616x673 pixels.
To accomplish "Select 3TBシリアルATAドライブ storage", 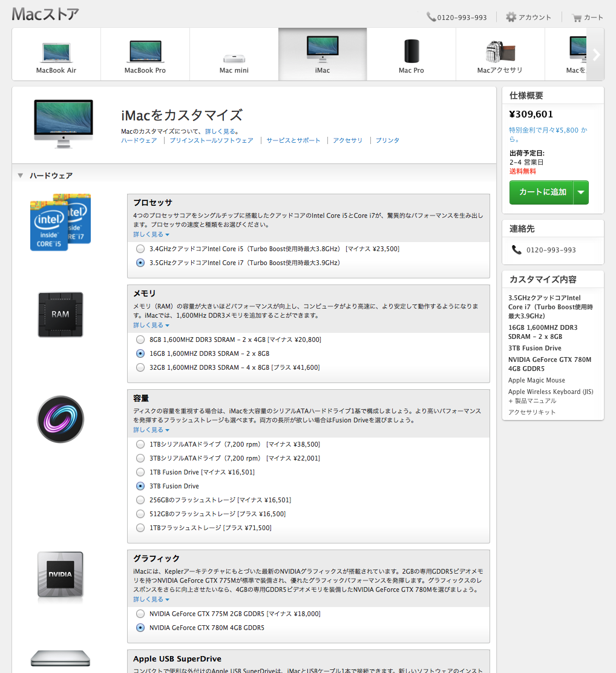I will point(140,458).
